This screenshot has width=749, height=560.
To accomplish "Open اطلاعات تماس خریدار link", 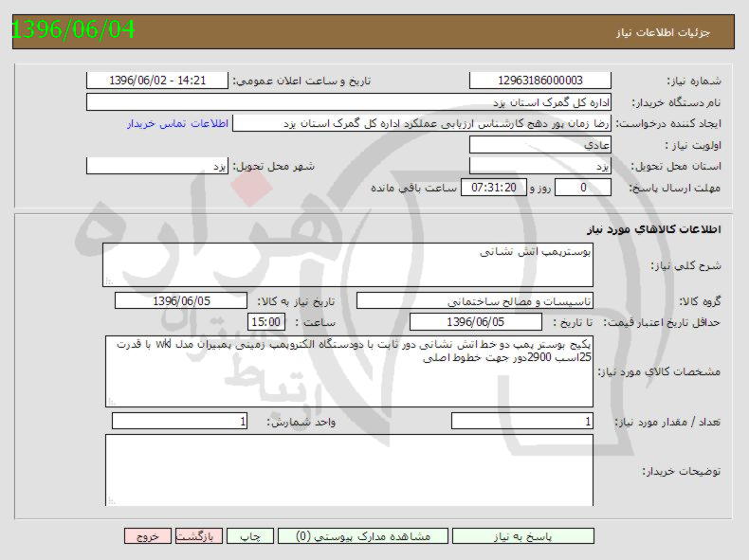I will pos(177,123).
